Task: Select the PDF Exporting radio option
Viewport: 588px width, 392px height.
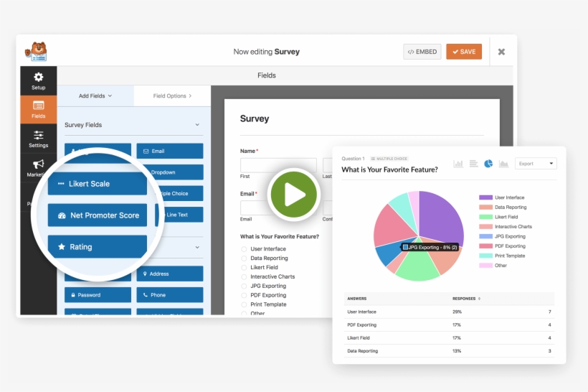Action: [x=244, y=295]
